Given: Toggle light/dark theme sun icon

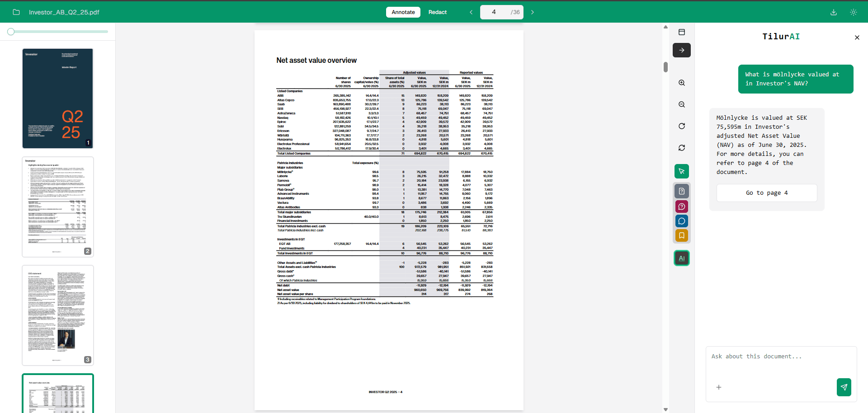Looking at the screenshot, I should [854, 12].
